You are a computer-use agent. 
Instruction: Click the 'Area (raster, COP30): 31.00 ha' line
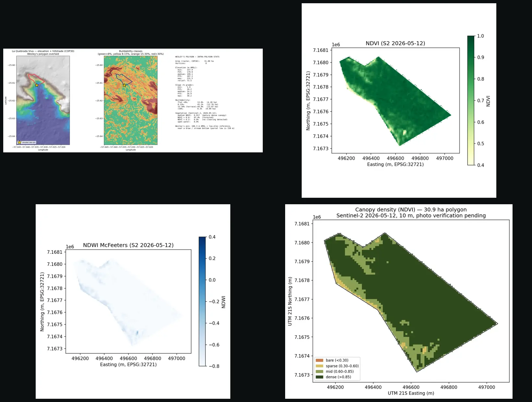pos(194,61)
